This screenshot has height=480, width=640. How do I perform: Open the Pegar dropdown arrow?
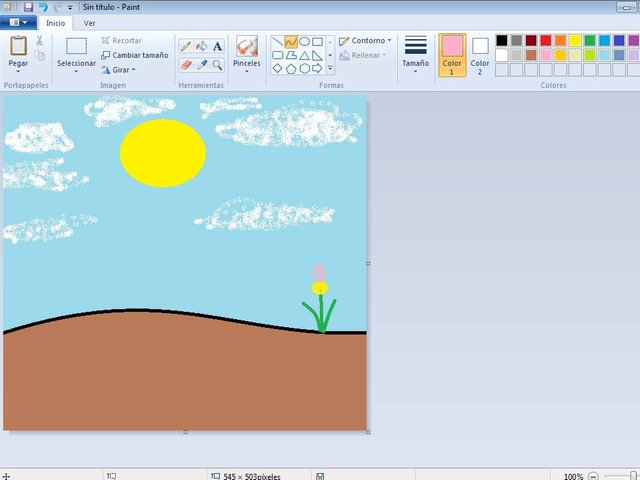coord(18,72)
